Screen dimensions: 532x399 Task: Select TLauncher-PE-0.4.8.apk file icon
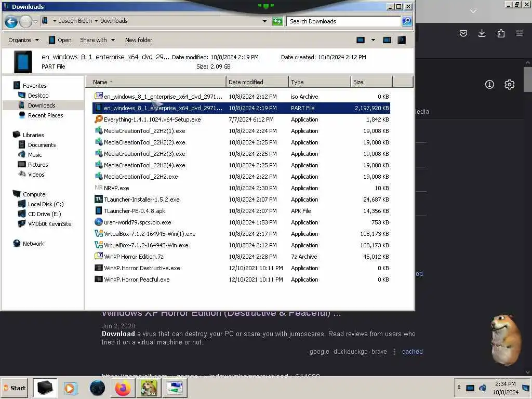click(x=99, y=211)
